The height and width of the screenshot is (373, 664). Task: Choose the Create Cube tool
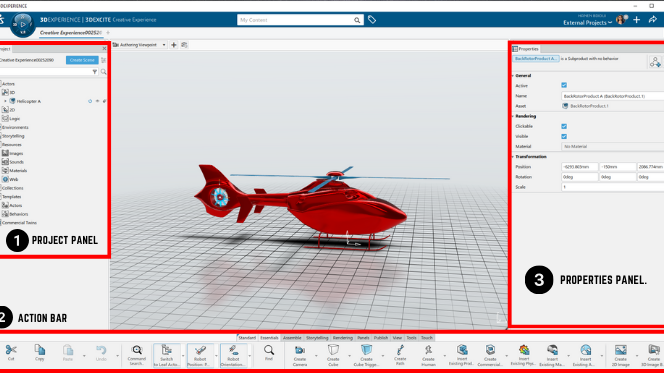(x=333, y=355)
